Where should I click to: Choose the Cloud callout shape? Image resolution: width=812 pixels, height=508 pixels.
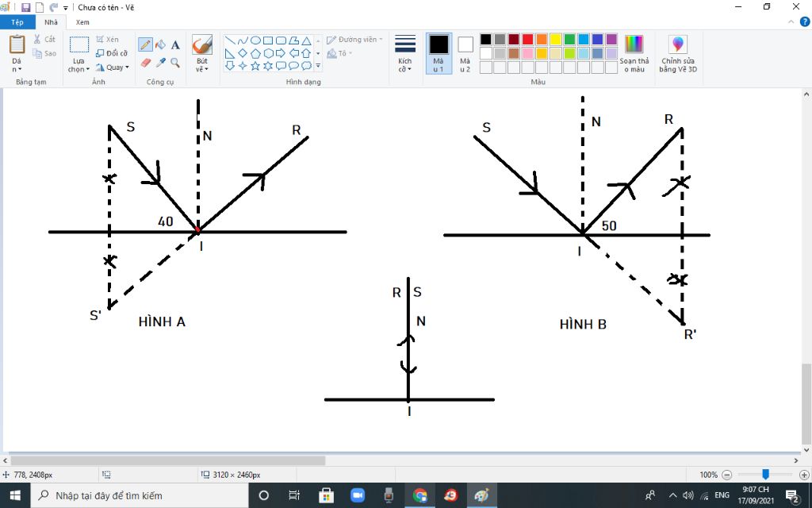click(306, 66)
